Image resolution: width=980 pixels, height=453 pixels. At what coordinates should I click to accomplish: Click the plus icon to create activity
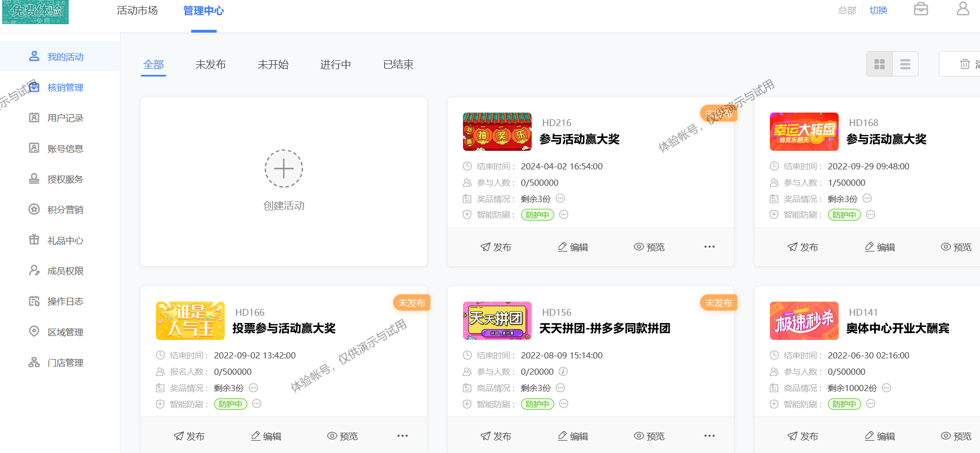coord(284,169)
